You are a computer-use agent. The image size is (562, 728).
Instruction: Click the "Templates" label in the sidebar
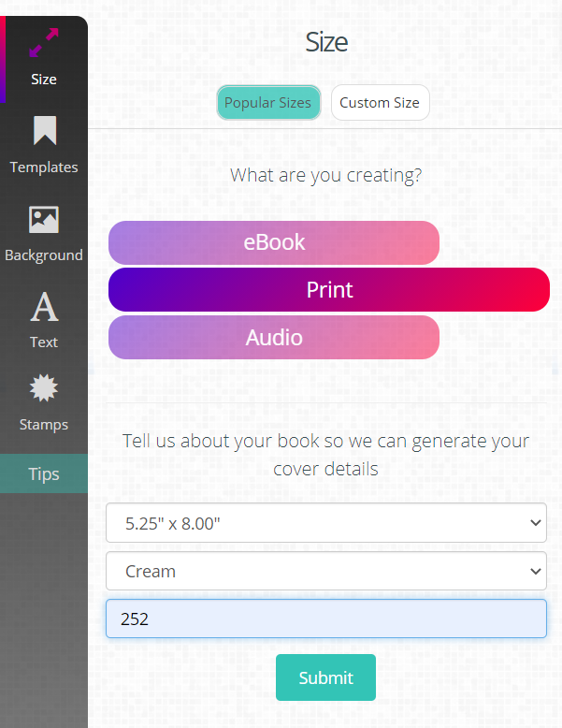coord(44,167)
